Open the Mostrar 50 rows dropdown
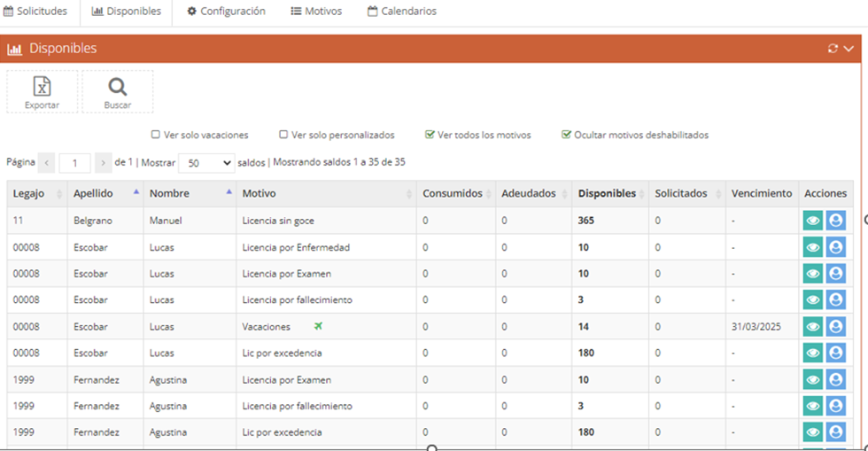This screenshot has width=868, height=451. [206, 163]
